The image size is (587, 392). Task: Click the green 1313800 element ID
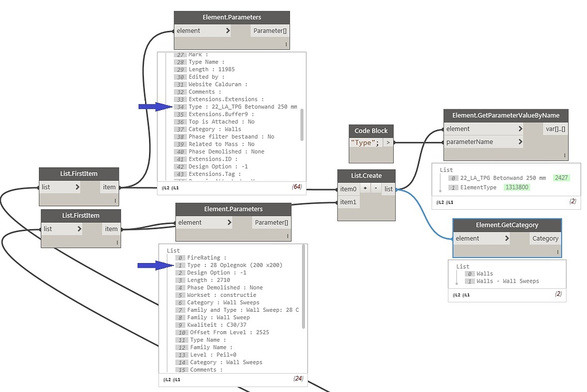(516, 187)
